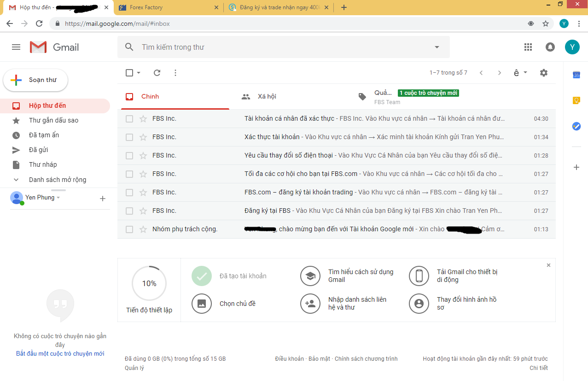The width and height of the screenshot is (588, 381).
Task: Open the more options three-dot menu
Action: [175, 73]
